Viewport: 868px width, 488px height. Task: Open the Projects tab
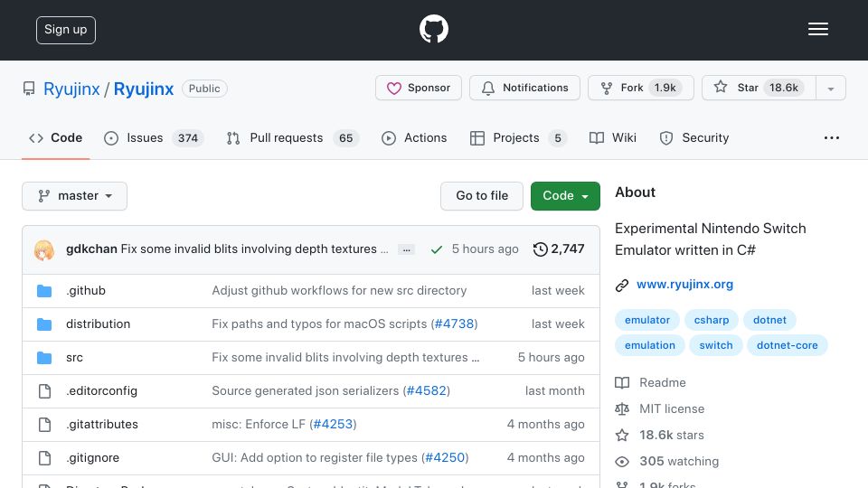point(518,137)
